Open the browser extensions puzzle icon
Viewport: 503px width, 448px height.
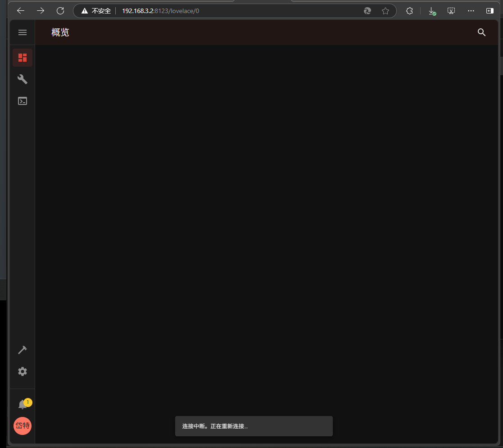click(x=409, y=11)
